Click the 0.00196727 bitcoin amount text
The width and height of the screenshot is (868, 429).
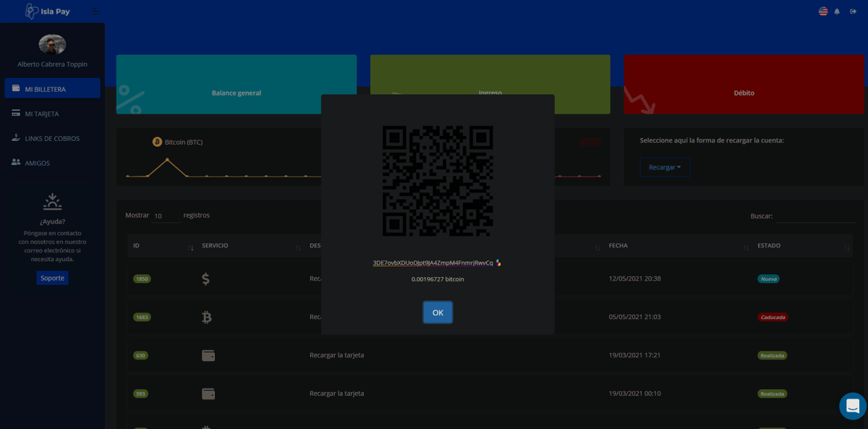pos(438,279)
